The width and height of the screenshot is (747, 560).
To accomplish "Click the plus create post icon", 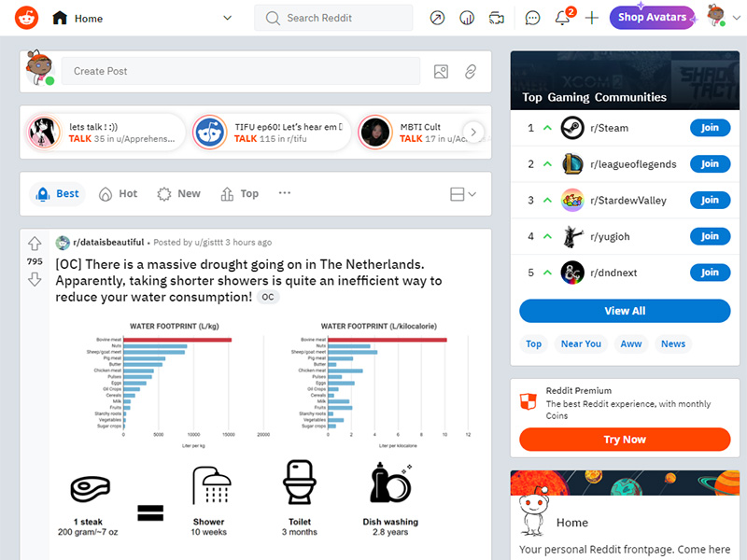I will coord(591,18).
